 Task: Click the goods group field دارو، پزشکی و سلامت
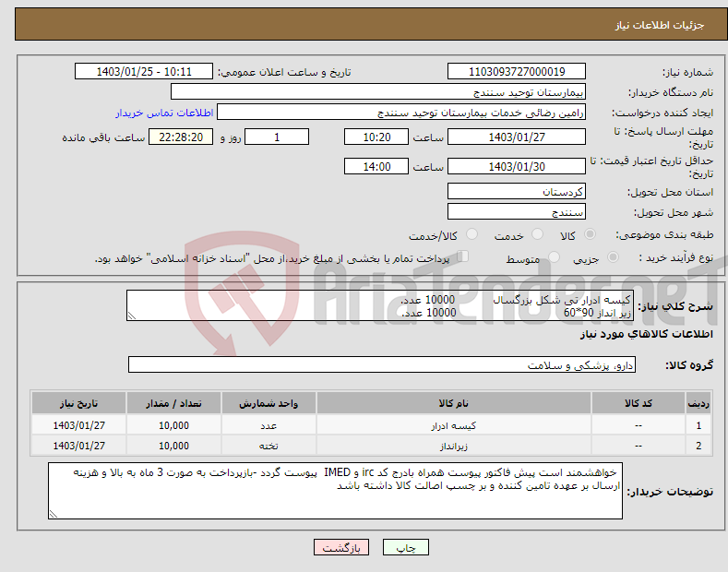point(382,365)
